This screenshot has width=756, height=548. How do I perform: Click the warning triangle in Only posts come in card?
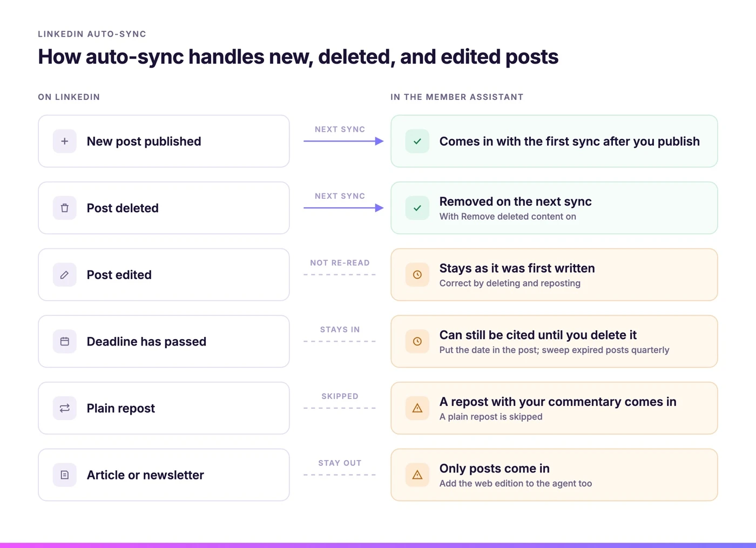pos(417,475)
